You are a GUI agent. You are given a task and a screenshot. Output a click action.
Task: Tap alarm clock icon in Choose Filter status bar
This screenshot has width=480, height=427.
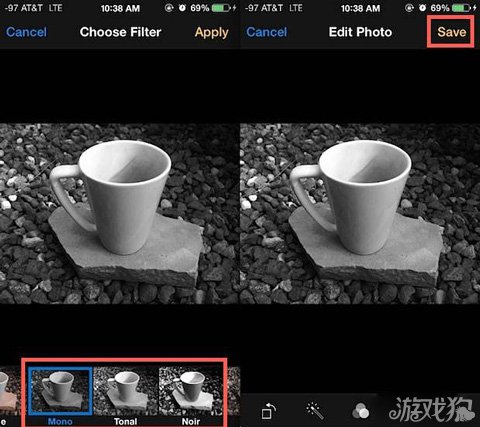click(x=182, y=8)
